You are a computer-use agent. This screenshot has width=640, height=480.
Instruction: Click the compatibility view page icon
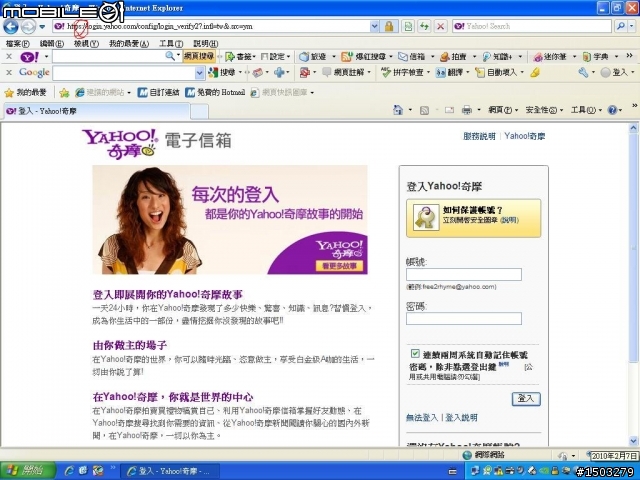tap(407, 27)
